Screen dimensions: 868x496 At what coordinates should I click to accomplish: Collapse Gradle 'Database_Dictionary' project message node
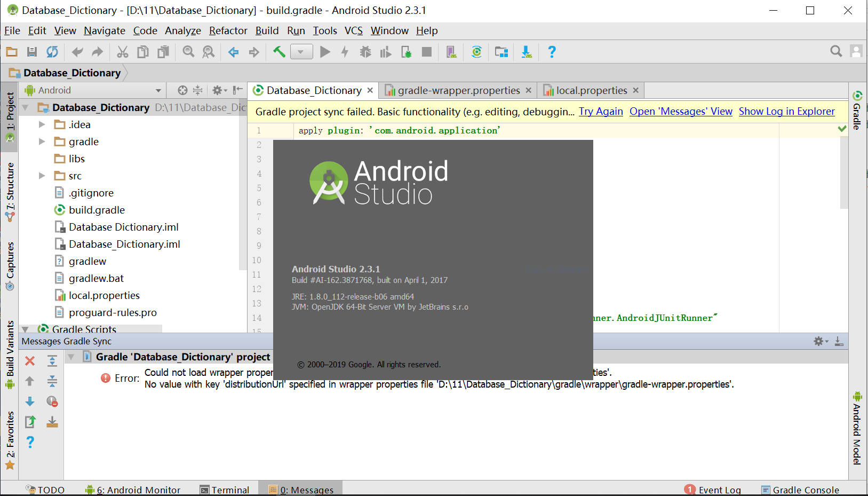pos(70,357)
